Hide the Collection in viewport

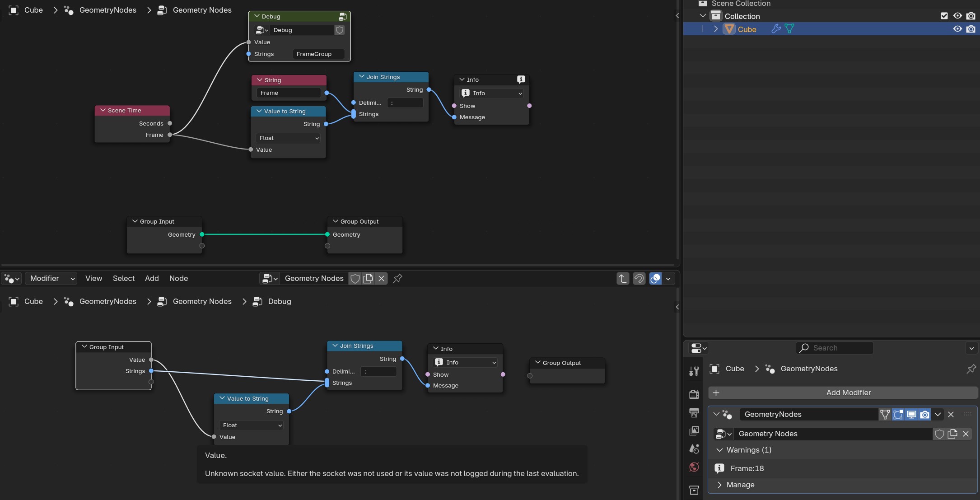coord(957,16)
